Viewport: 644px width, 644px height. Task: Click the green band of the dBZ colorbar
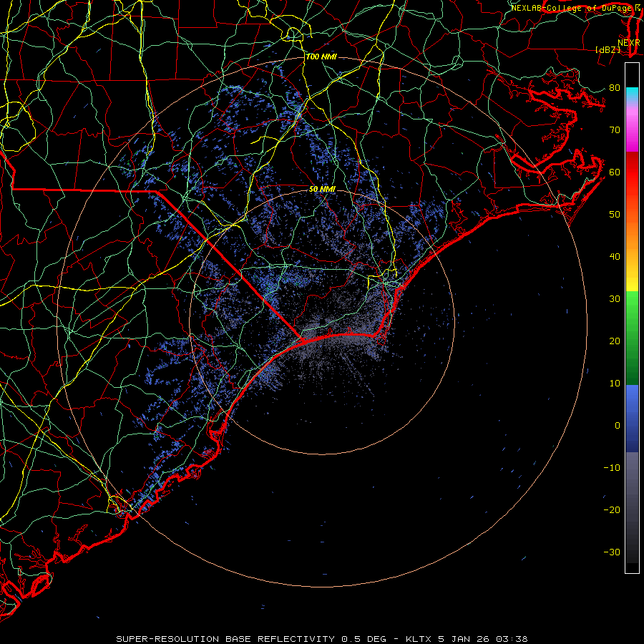pos(632,338)
